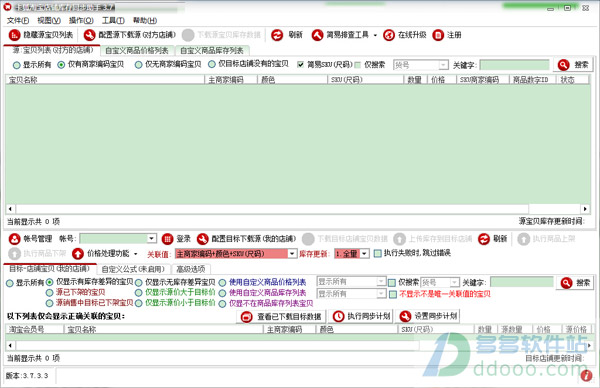This screenshot has height=388, width=600.
Task: Expand the 关联值 dropdown arrow
Action: click(x=292, y=253)
